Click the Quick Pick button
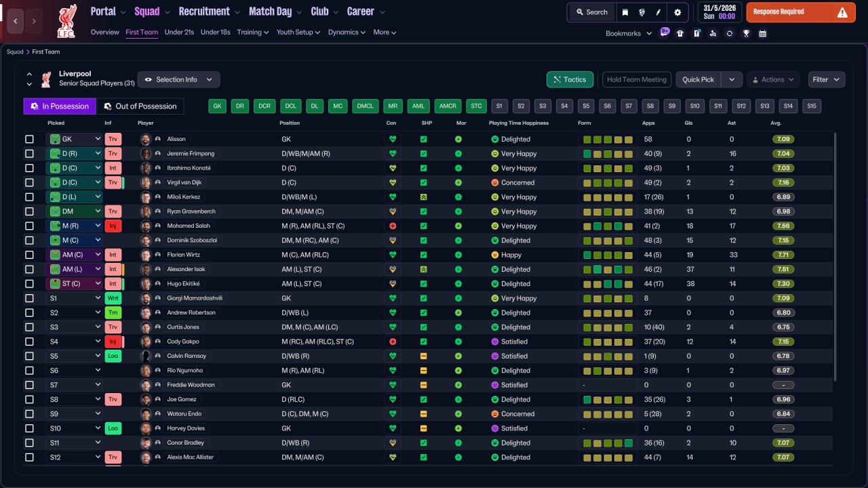Image resolution: width=868 pixels, height=488 pixels. 698,79
